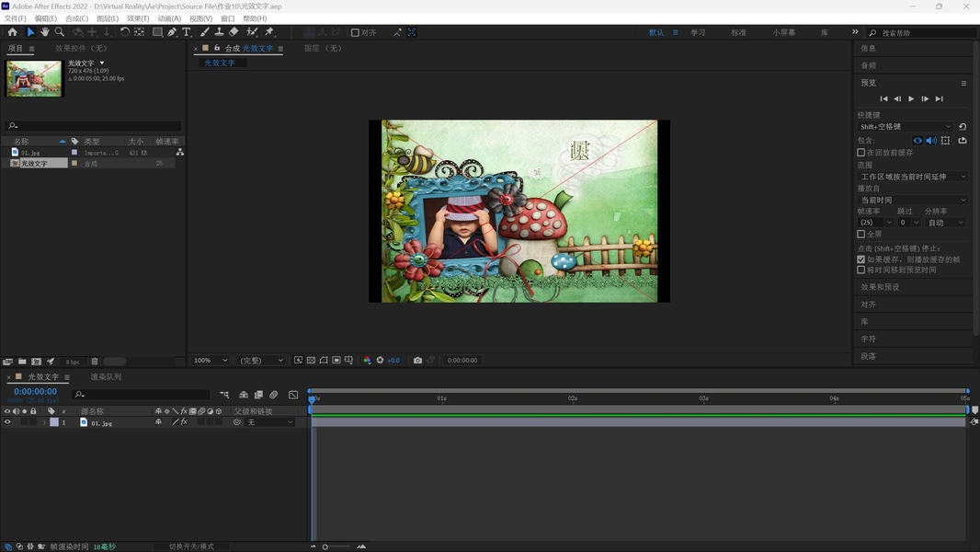The image size is (980, 552).
Task: Switch to 效果控件 (无) tab
Action: pyautogui.click(x=81, y=48)
